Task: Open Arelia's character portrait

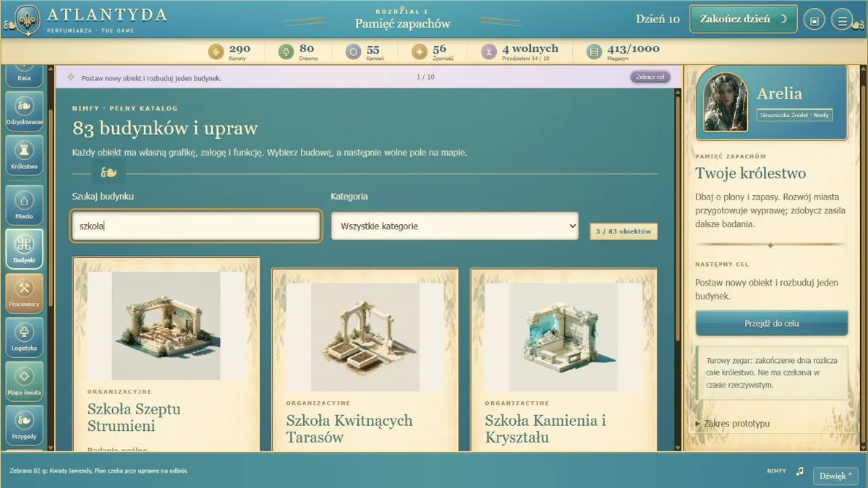Action: click(726, 102)
